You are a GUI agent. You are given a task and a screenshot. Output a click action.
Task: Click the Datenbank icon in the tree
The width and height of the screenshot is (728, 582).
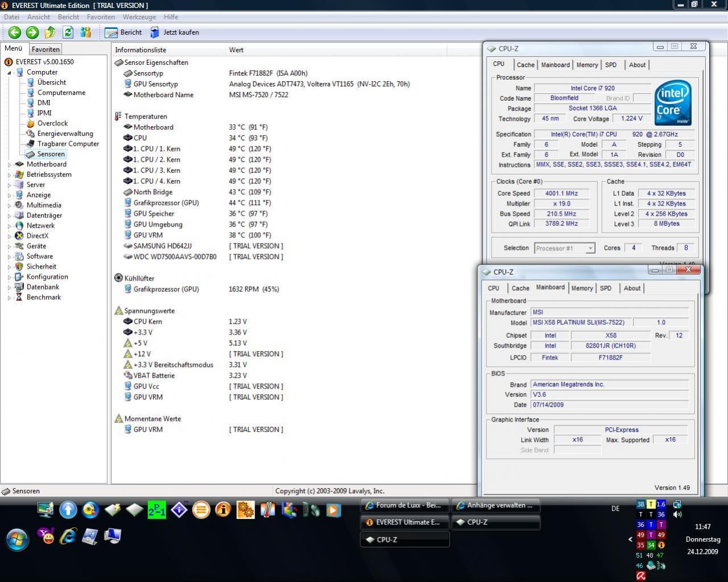[x=19, y=287]
